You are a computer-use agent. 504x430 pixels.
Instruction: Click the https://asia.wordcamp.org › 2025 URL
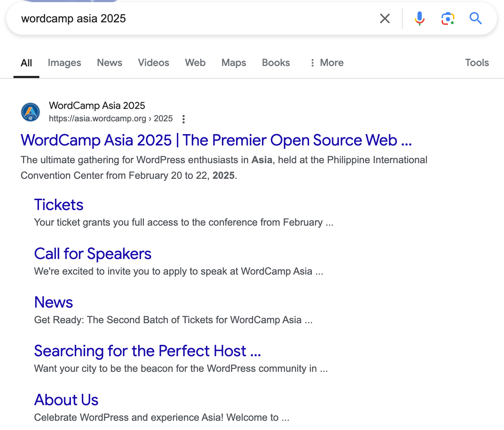pyautogui.click(x=111, y=118)
